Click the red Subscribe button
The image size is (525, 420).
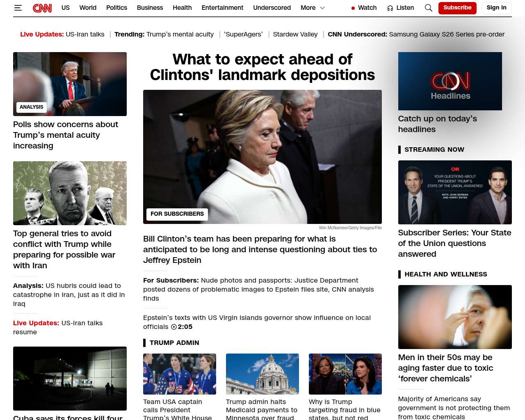457,8
